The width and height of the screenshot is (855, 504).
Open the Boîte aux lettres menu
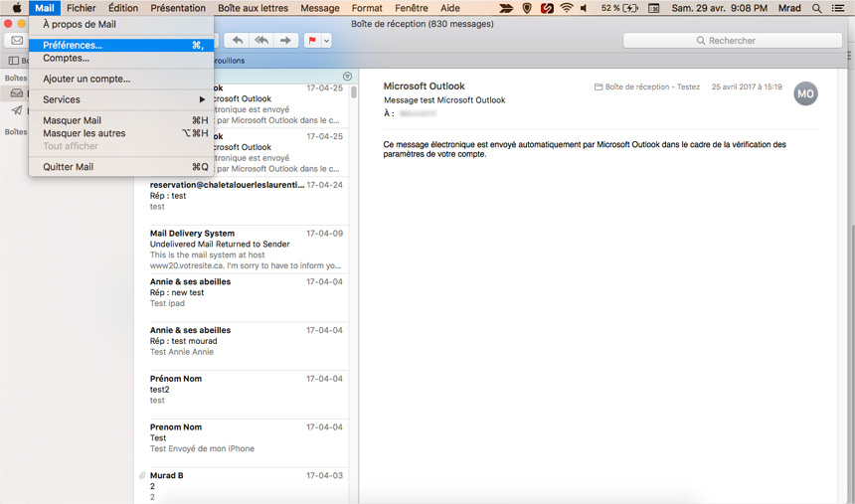pos(253,8)
